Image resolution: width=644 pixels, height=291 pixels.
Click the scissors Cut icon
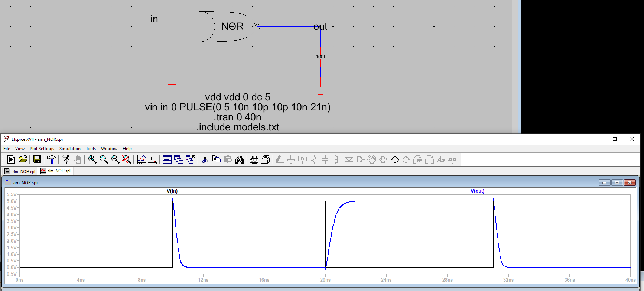(205, 159)
